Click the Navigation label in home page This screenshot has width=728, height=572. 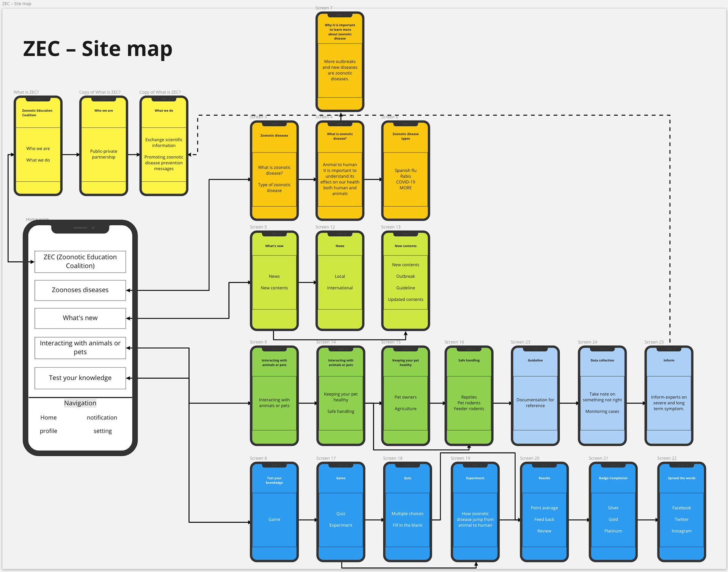80,403
